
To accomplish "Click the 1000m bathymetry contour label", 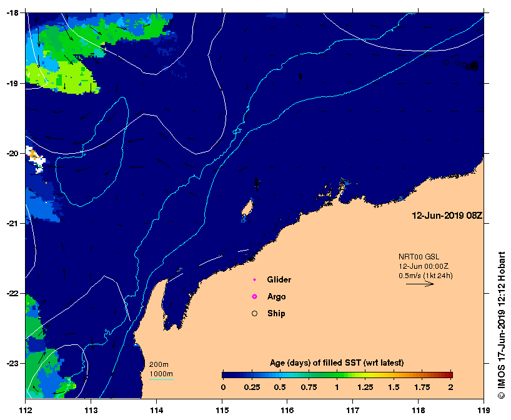I will 161,374.
